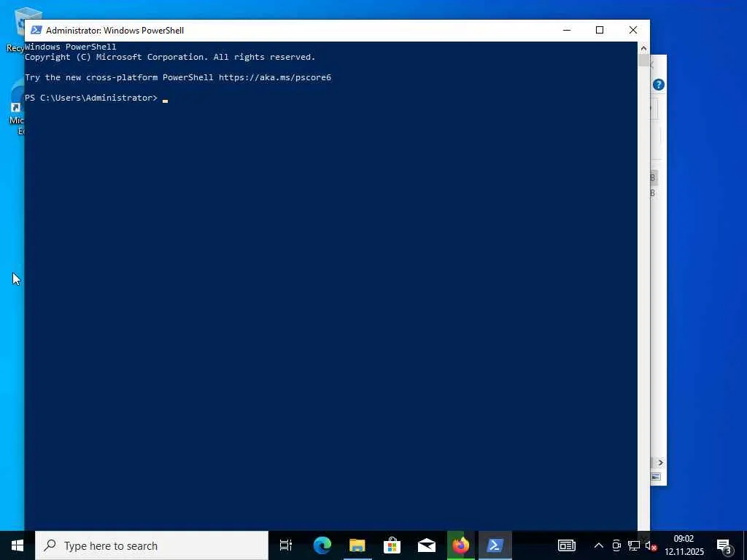This screenshot has width=747, height=560.
Task: Select the Microsoft Edge desktop shortcut
Action: [16, 109]
